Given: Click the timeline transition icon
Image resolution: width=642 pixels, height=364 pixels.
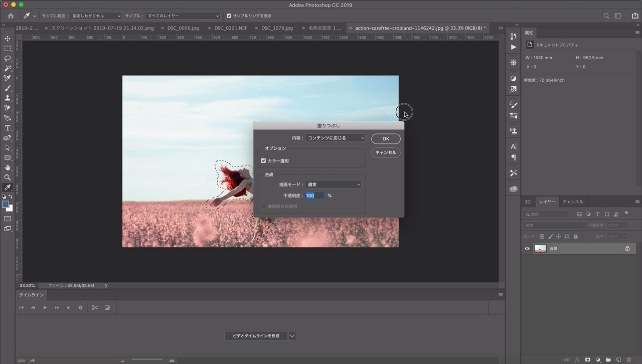Looking at the screenshot, I should coord(107,307).
